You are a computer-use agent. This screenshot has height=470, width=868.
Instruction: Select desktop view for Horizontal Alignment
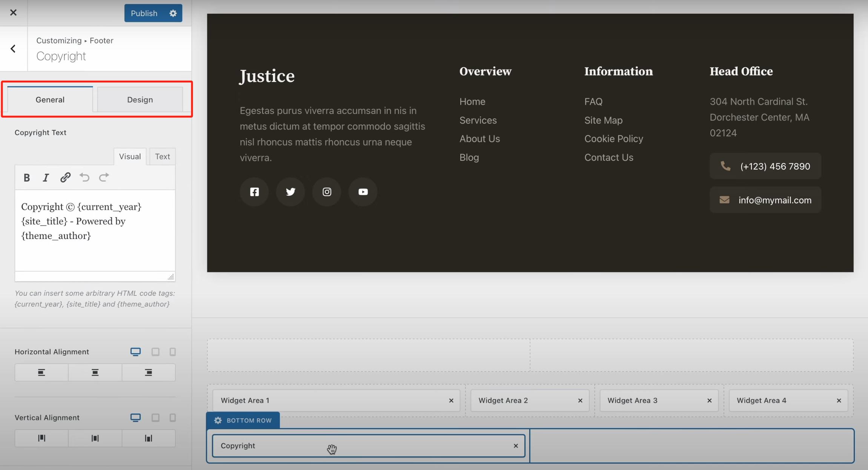(135, 351)
